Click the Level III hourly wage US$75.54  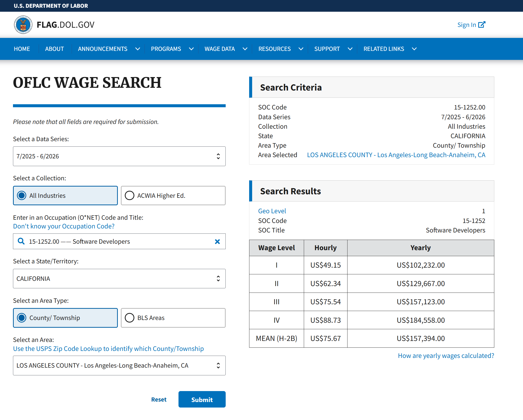coord(326,302)
